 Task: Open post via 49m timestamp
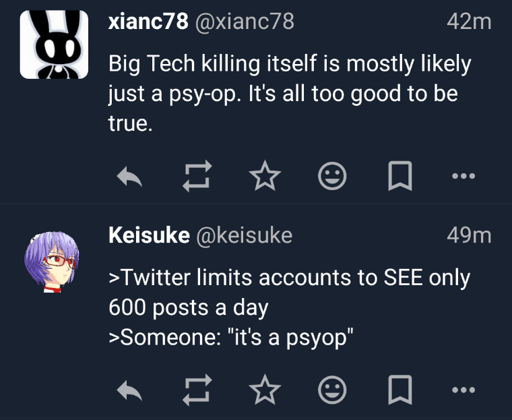pos(469,235)
